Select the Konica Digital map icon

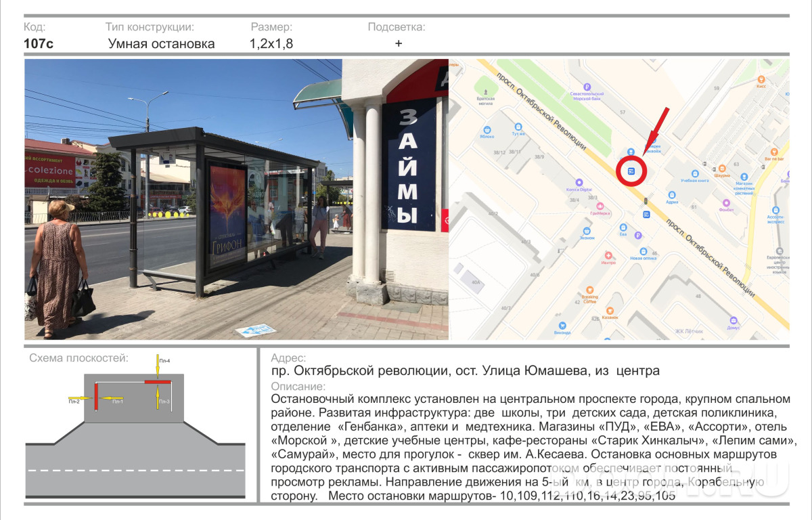[x=579, y=182]
